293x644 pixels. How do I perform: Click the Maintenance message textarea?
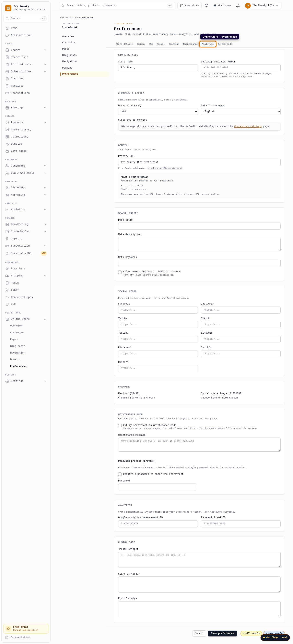click(x=199, y=444)
